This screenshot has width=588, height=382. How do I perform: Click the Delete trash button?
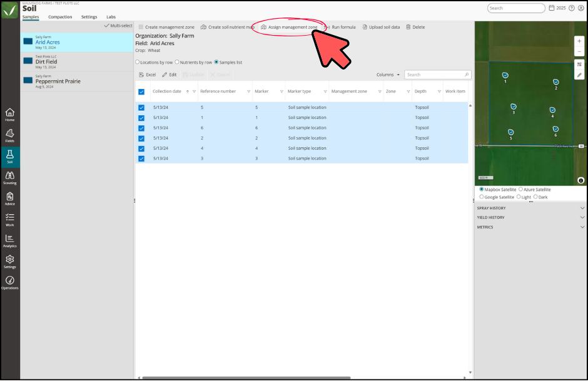[x=415, y=27]
